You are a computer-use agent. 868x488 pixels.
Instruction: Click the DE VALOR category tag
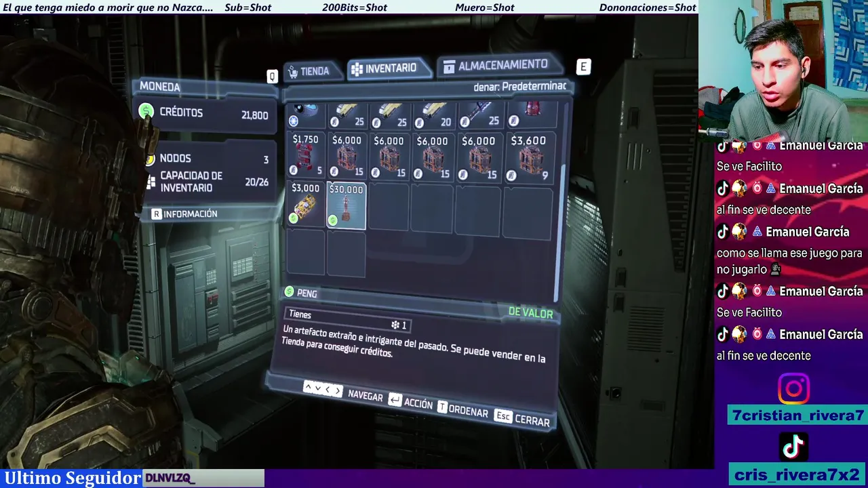point(530,313)
